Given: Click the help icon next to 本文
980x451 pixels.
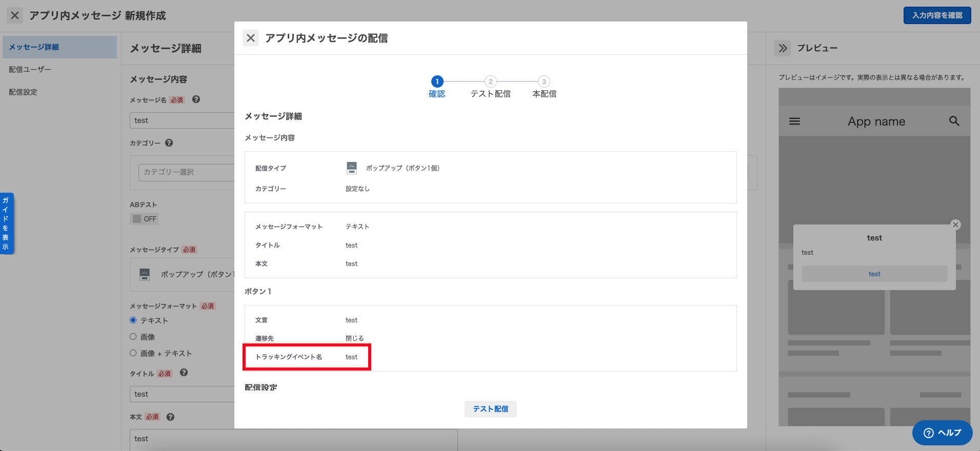Looking at the screenshot, I should 170,417.
